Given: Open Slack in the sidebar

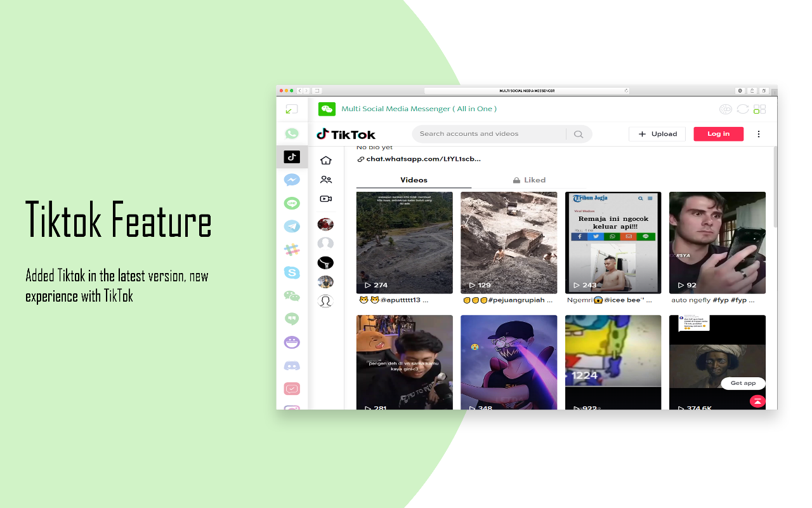Looking at the screenshot, I should pos(292,250).
